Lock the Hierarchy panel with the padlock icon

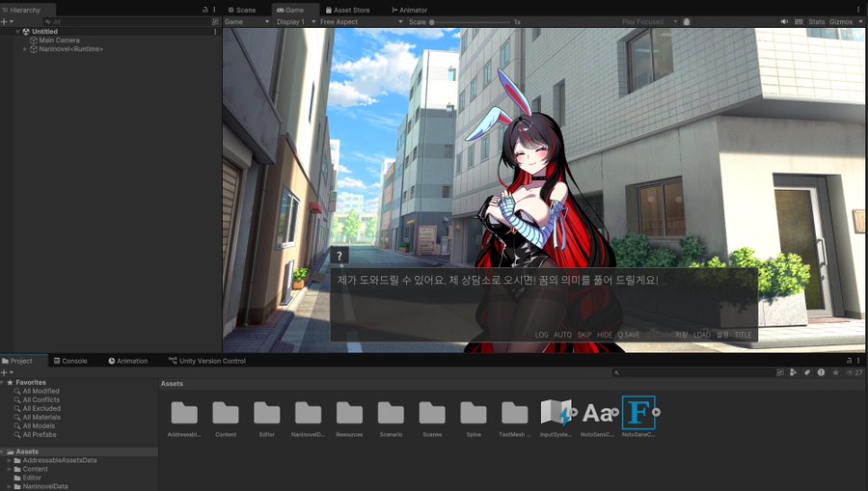pyautogui.click(x=205, y=10)
